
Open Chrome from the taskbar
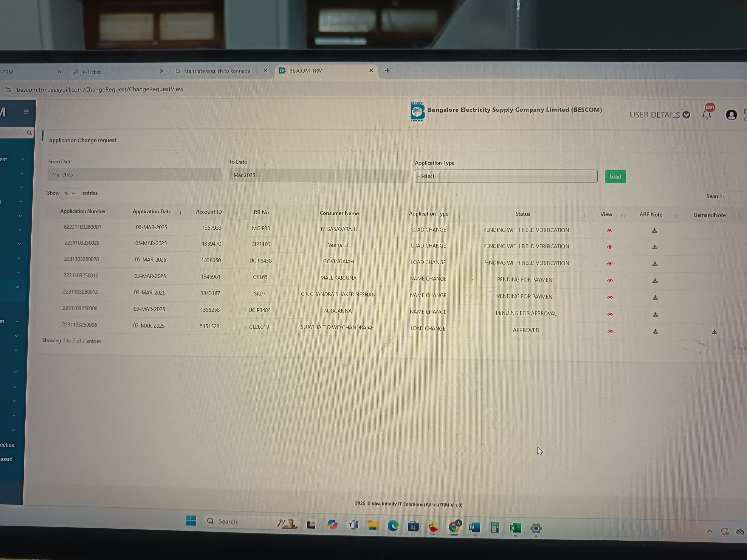454,527
